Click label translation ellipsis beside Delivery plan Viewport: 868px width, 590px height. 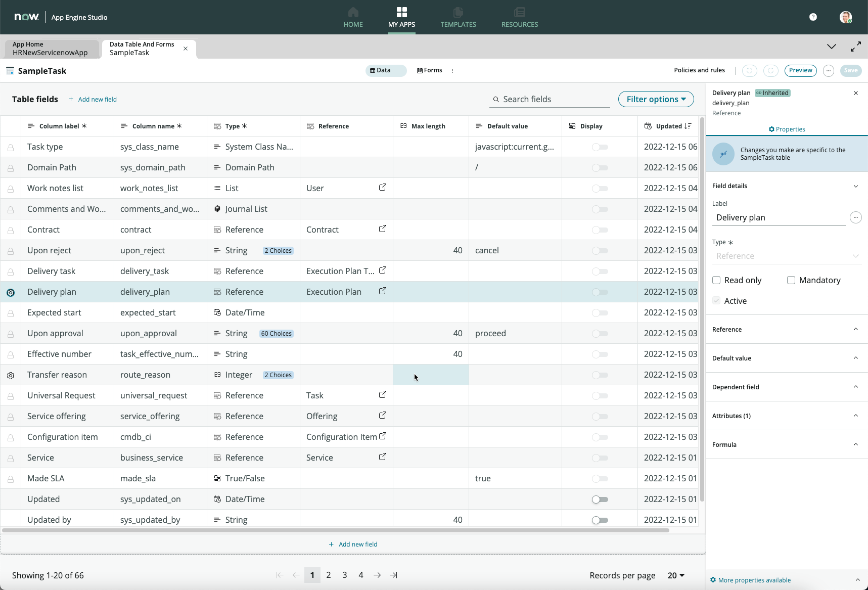click(x=855, y=217)
